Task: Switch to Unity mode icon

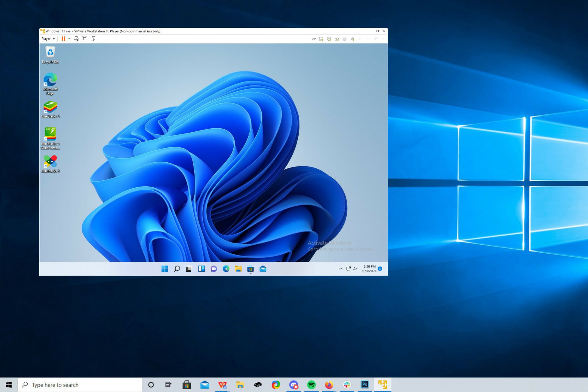Action: (93, 39)
